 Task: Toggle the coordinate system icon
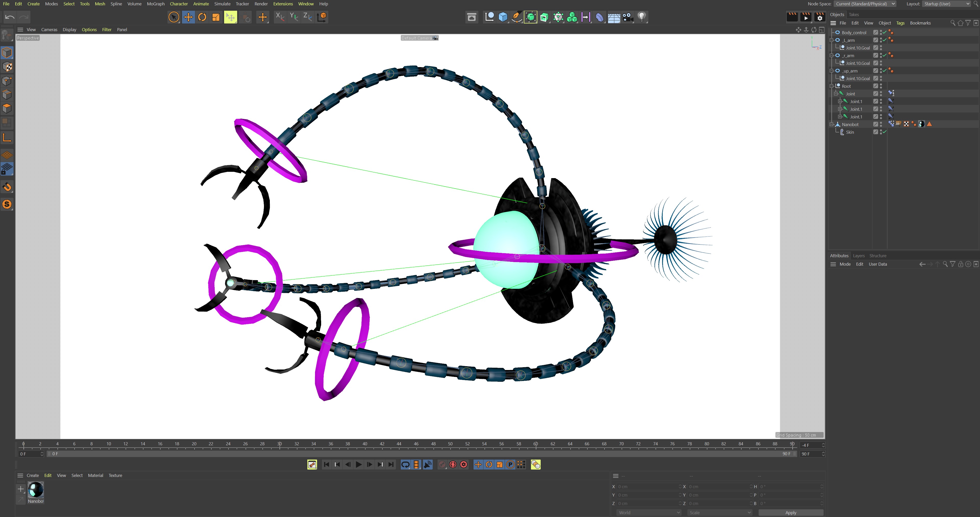click(x=322, y=17)
